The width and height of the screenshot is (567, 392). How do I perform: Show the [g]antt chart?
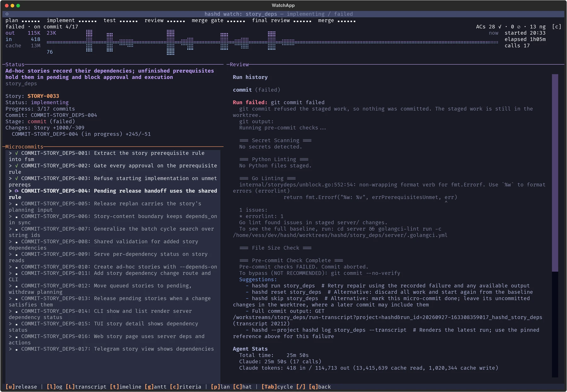tap(156, 387)
